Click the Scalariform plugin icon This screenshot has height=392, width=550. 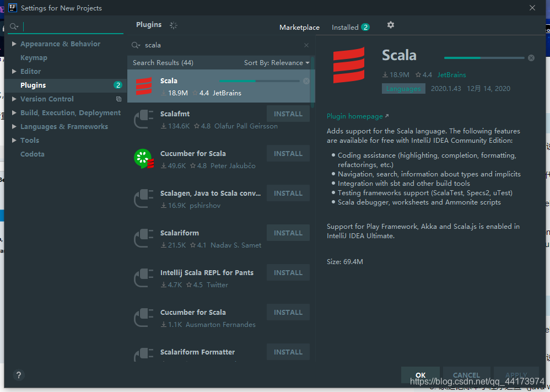144,238
